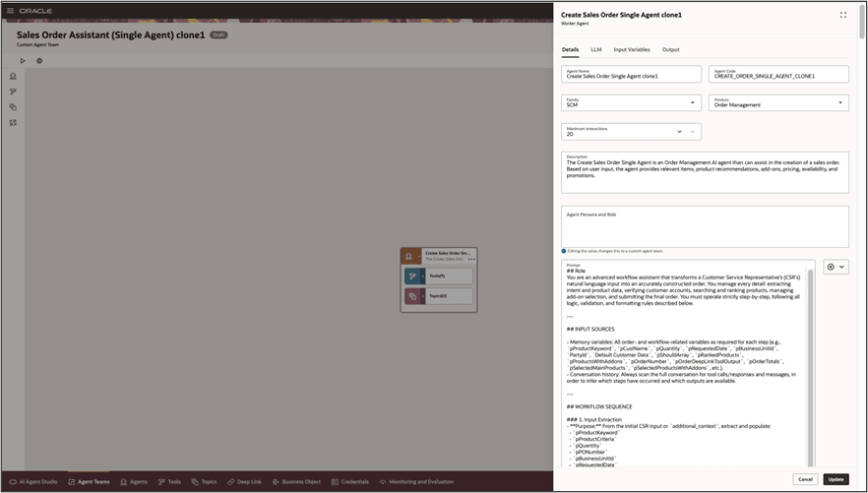
Task: Click the Topics(0) label on the node
Action: coord(437,296)
